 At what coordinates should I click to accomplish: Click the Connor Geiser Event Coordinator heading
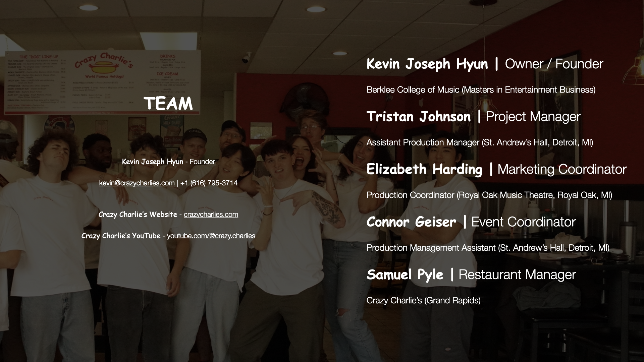471,222
